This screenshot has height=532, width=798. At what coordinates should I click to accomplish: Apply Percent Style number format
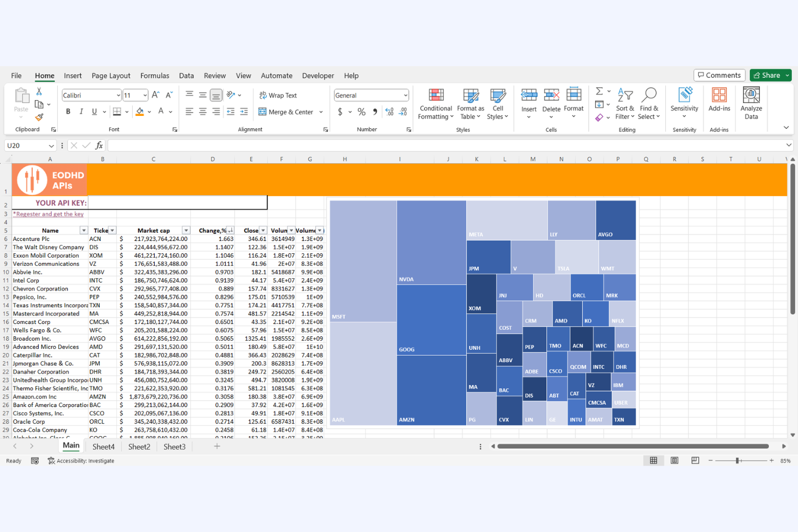click(361, 112)
